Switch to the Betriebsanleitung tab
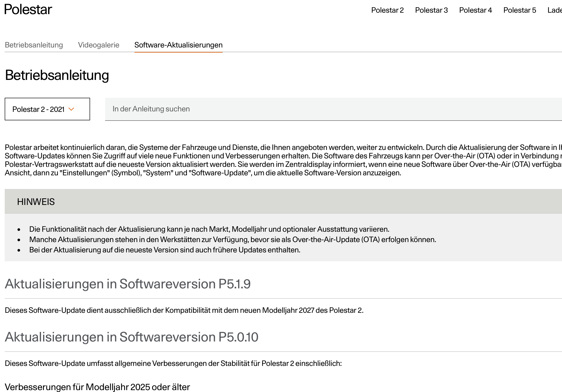Viewport: 562px width, 392px height. point(34,45)
